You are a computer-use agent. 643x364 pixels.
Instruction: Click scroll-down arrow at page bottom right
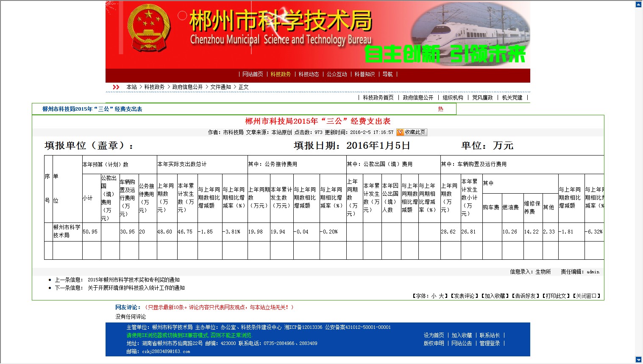coord(639,360)
